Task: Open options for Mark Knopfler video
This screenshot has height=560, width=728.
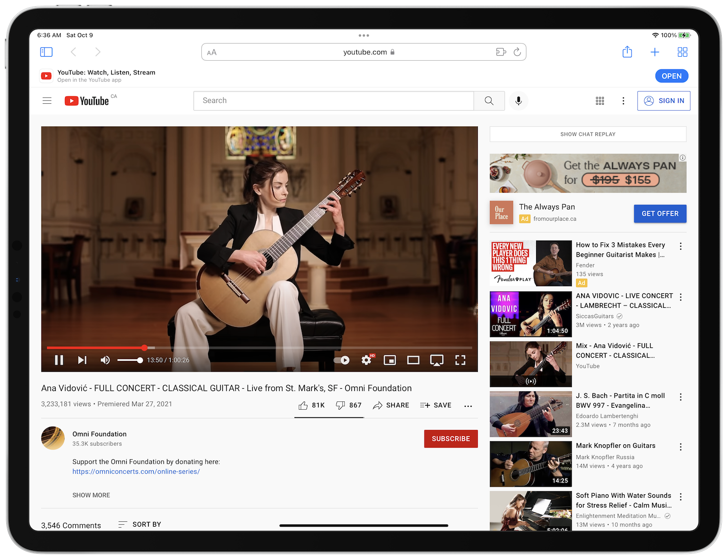Action: 681,447
